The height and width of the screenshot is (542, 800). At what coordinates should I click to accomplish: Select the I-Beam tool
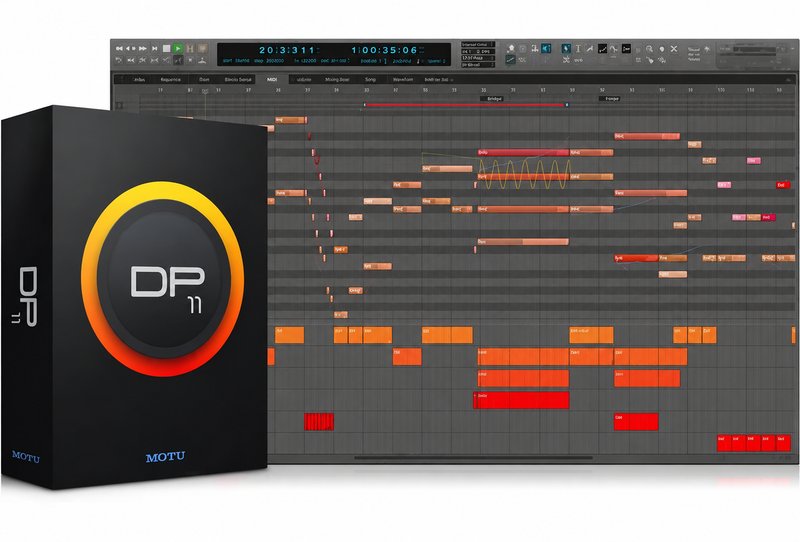(x=578, y=48)
